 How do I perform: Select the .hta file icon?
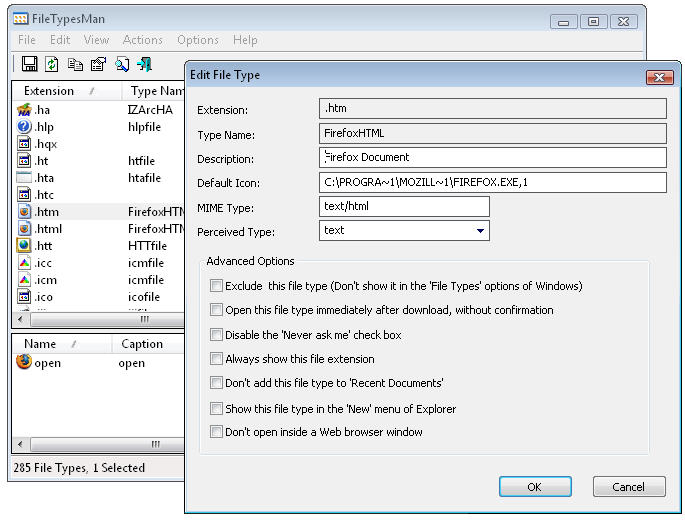(x=24, y=177)
